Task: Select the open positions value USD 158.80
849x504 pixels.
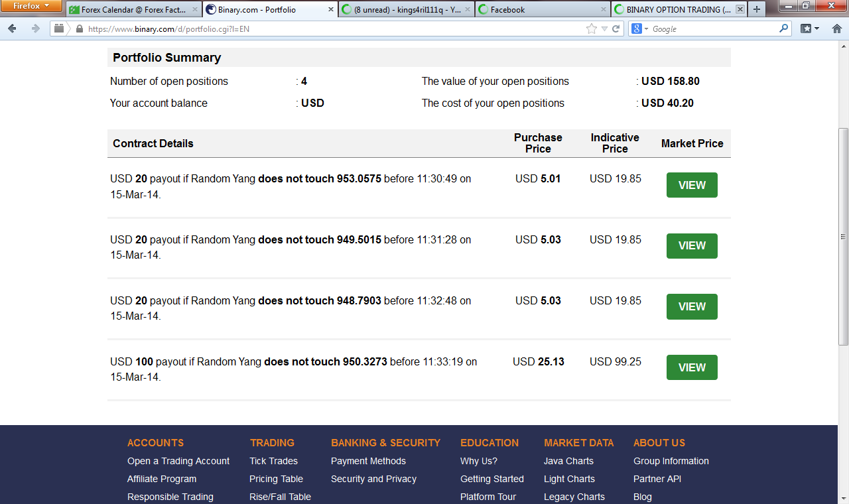Action: [x=671, y=82]
